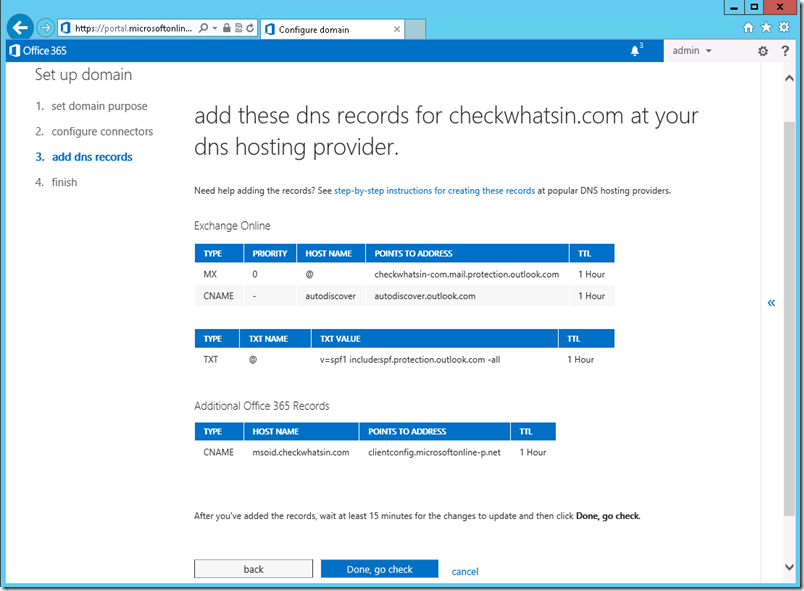Refresh the page with the reload icon
804x591 pixels.
click(250, 28)
